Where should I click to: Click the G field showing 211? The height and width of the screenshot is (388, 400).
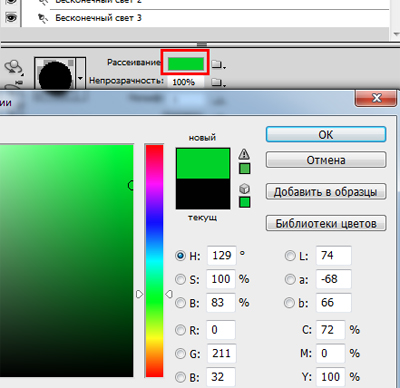pyautogui.click(x=221, y=353)
